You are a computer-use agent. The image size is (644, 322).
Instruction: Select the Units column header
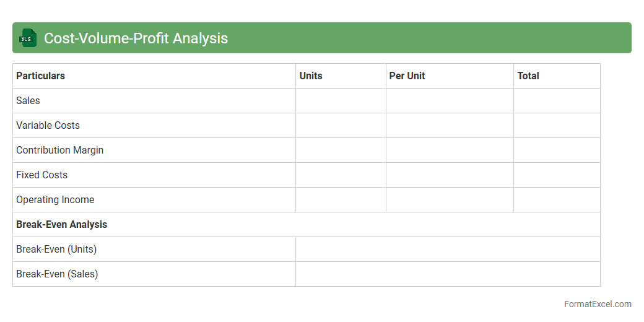[x=311, y=76]
